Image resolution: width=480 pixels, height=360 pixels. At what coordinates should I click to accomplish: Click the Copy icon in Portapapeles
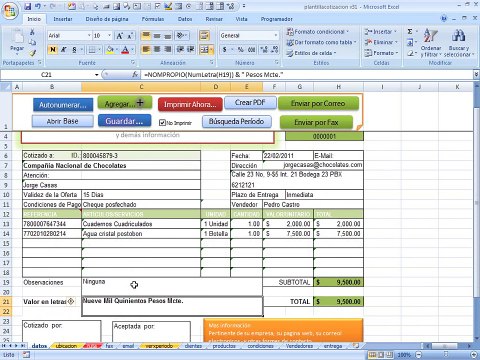32,42
